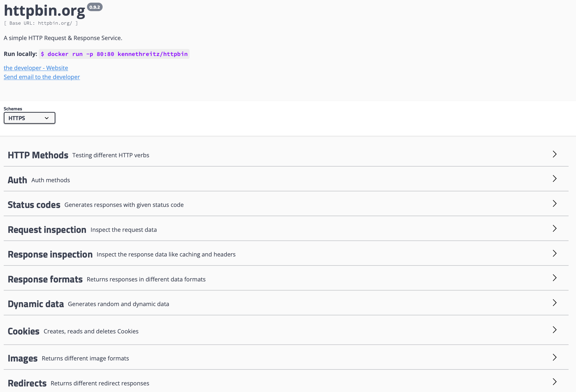The width and height of the screenshot is (576, 392).
Task: Open the HTTPS schemes dropdown
Action: point(29,118)
